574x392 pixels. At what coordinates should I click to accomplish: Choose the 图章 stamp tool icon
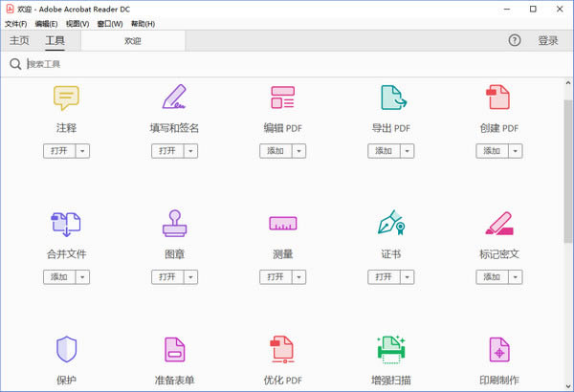[175, 224]
